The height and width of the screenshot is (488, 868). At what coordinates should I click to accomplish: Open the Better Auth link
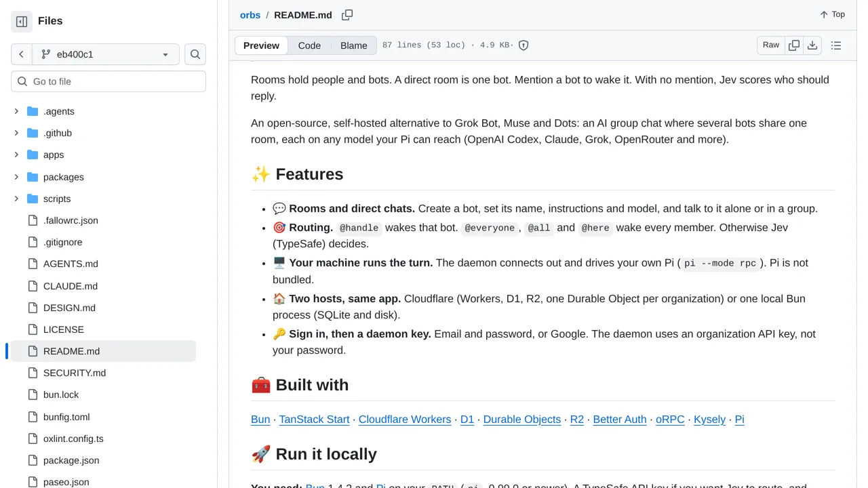(x=620, y=420)
